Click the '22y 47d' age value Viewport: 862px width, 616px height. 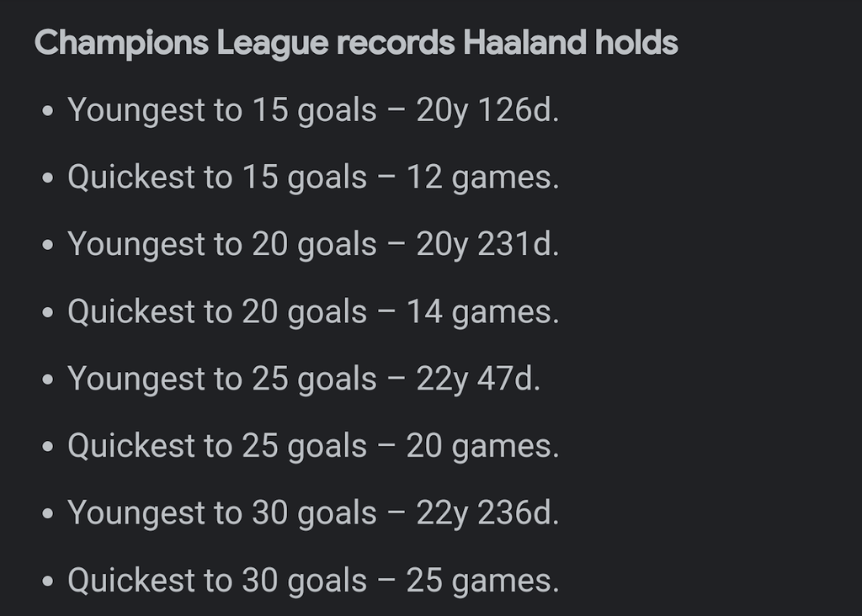click(477, 379)
